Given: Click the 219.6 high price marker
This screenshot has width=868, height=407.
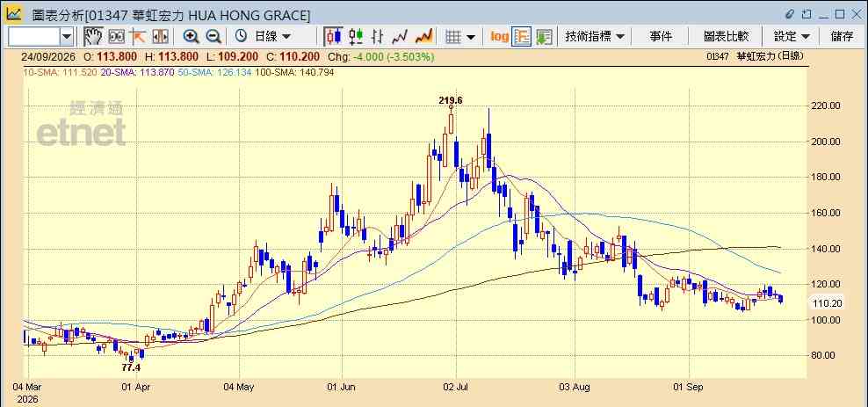Looking at the screenshot, I should tap(450, 100).
